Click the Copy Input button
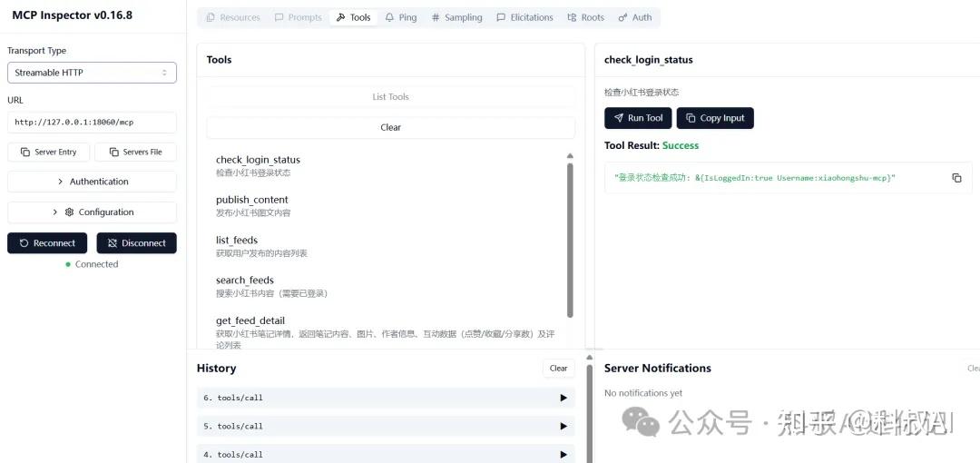 point(715,118)
